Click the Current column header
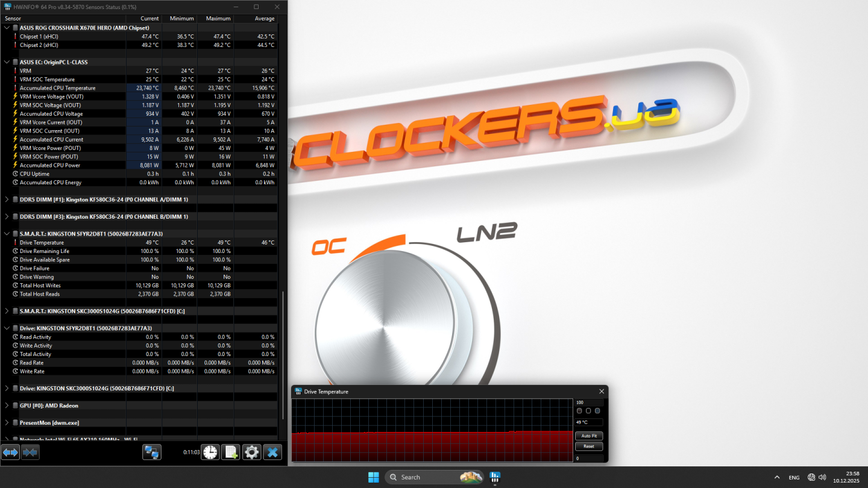The width and height of the screenshot is (868, 488). pyautogui.click(x=144, y=19)
